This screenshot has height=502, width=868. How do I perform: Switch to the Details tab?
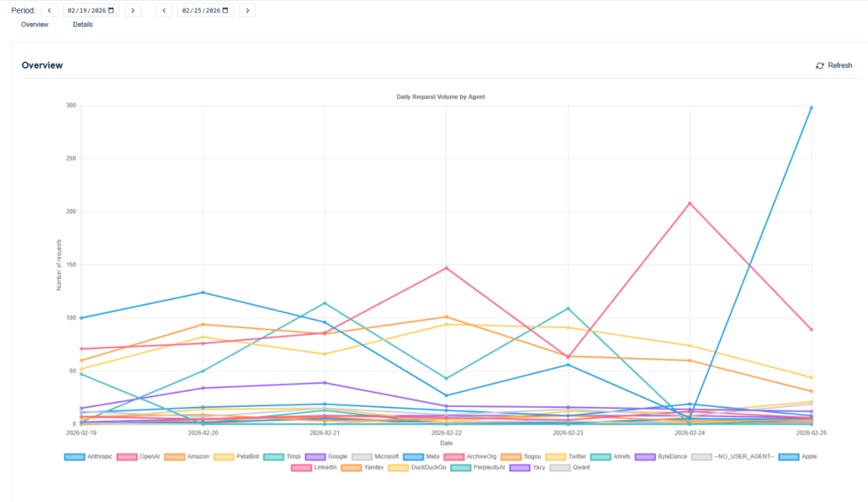[x=82, y=25]
